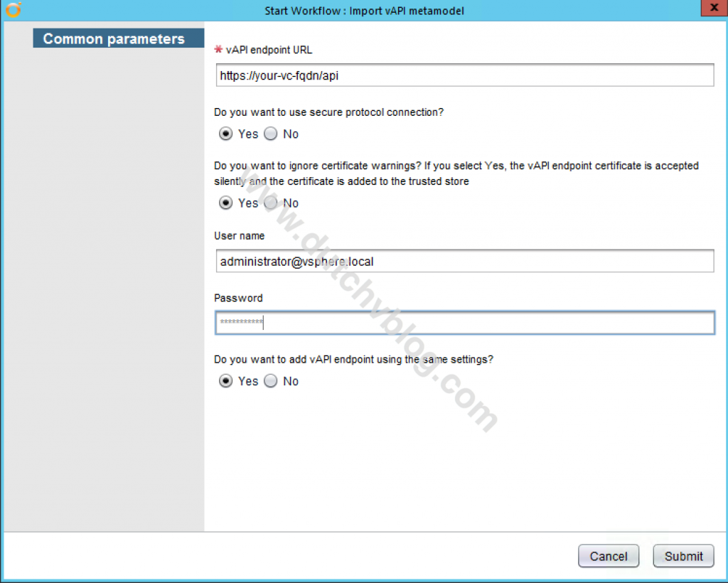
Task: Cancel the workflow dialog
Action: tap(609, 556)
